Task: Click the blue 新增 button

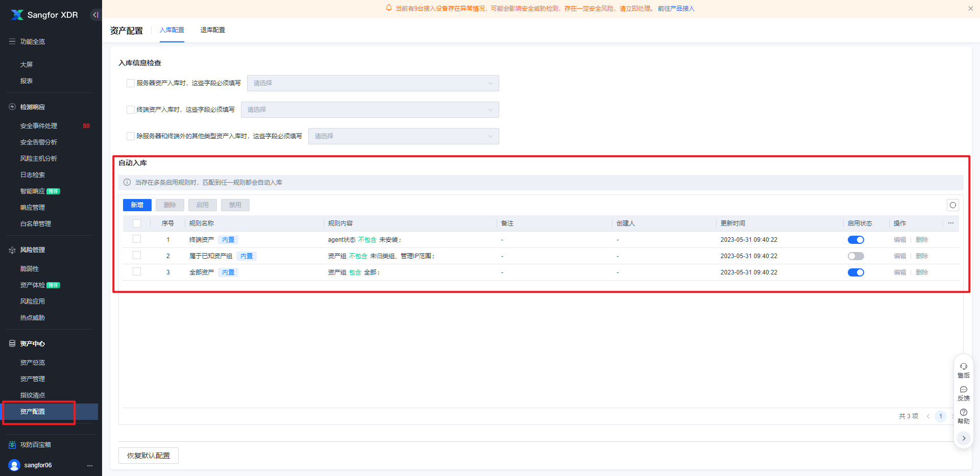Action: 137,205
